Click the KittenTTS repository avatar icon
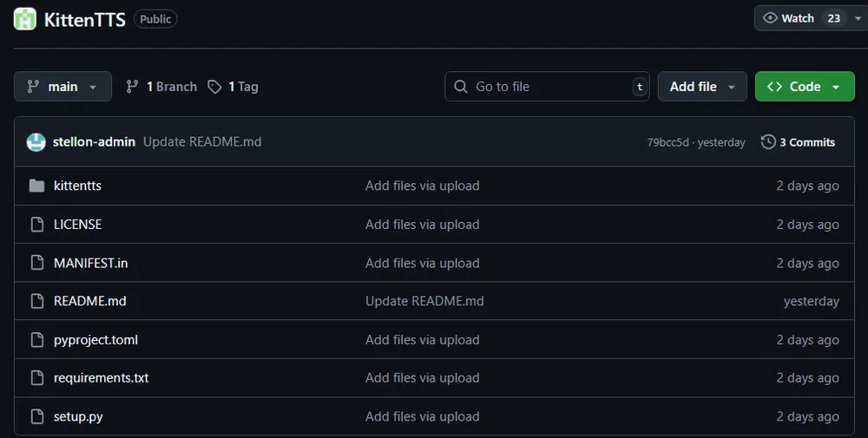 (25, 18)
